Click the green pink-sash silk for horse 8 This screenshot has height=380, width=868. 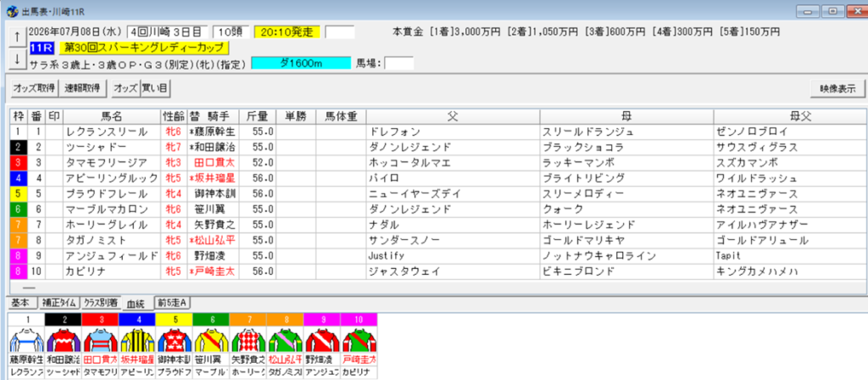coord(285,339)
